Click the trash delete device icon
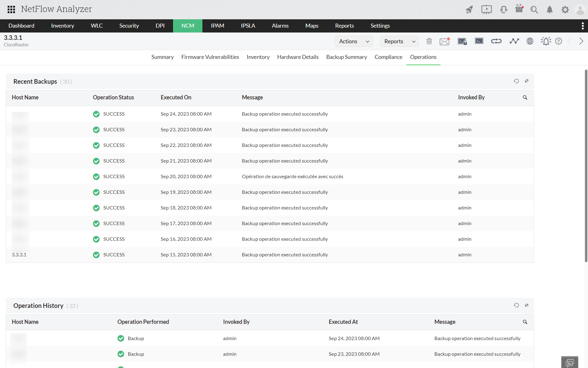The height and width of the screenshot is (368, 588). (x=429, y=41)
